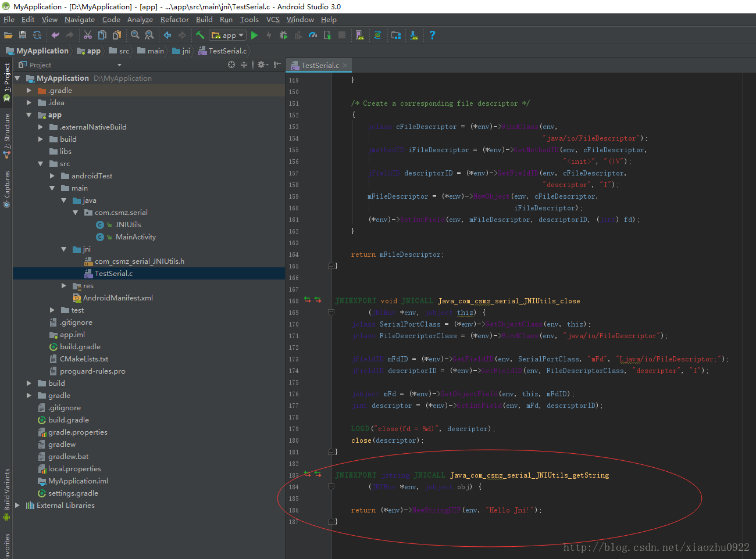Open the SDK Manager icon
Screen dimensions: 756x559
click(414, 35)
